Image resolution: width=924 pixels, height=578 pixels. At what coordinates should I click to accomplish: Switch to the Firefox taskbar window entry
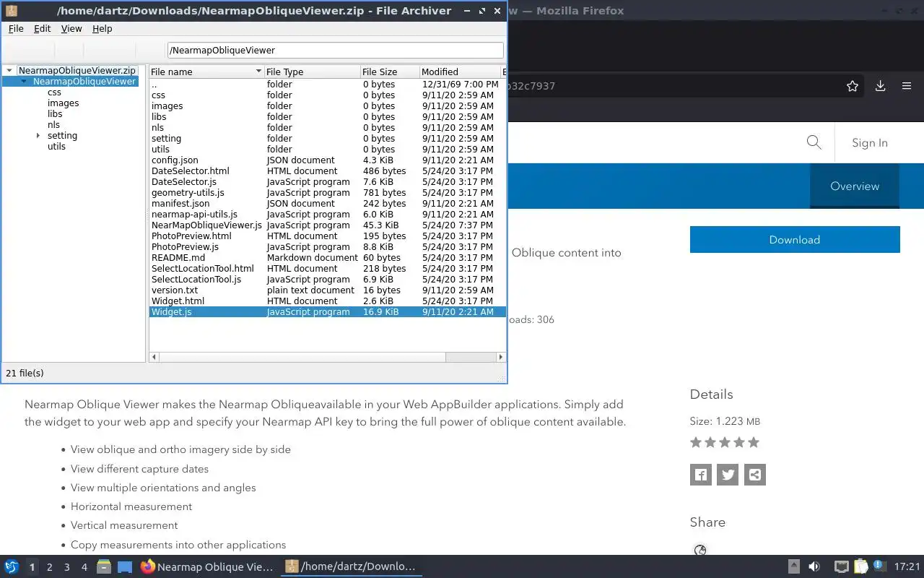[208, 567]
